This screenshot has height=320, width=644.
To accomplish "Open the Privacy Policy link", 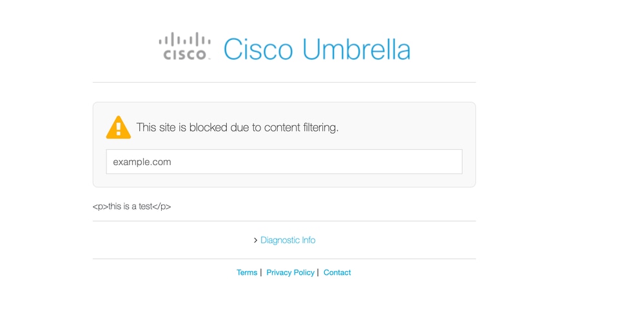I will coord(290,273).
